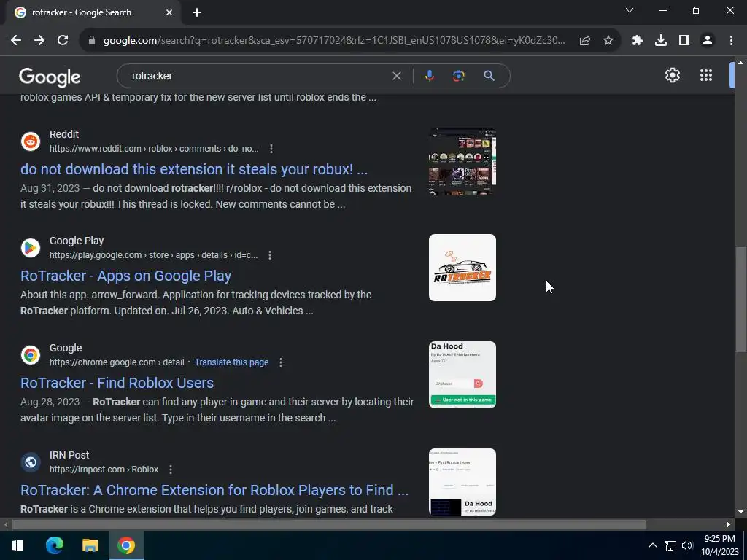
Task: Click the Reddit result thumbnail
Action: 462,161
